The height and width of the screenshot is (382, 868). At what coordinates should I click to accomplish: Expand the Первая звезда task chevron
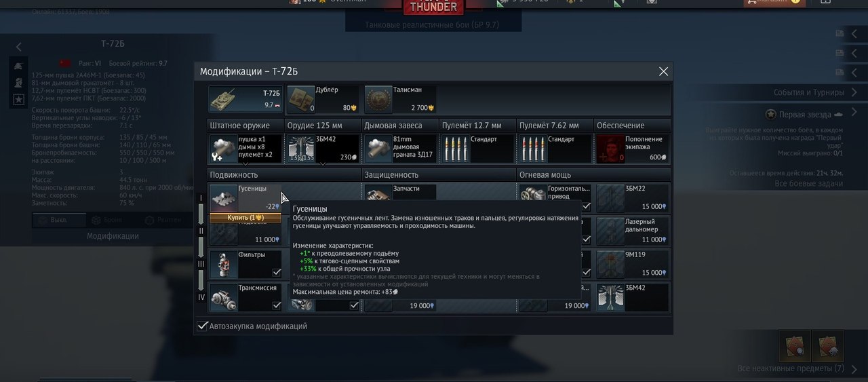pos(854,113)
